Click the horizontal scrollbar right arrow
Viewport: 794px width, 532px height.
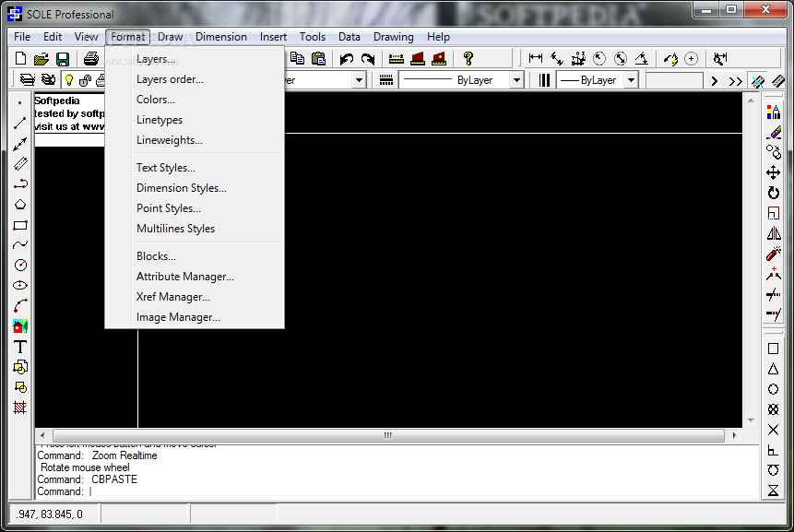click(734, 435)
